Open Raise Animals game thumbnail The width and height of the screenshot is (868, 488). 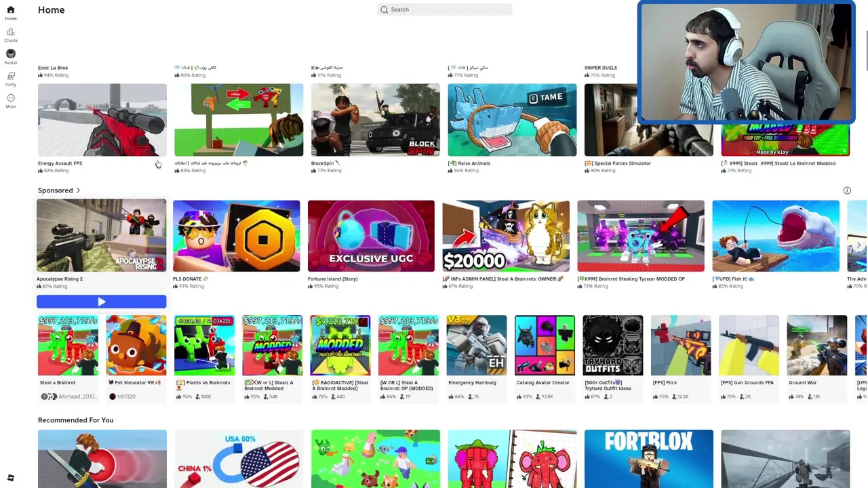512,120
